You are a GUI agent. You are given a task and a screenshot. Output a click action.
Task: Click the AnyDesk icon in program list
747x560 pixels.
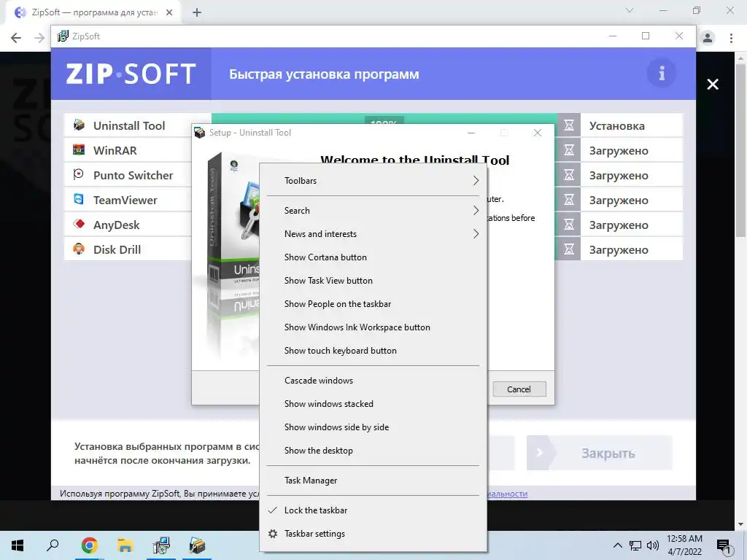[79, 225]
